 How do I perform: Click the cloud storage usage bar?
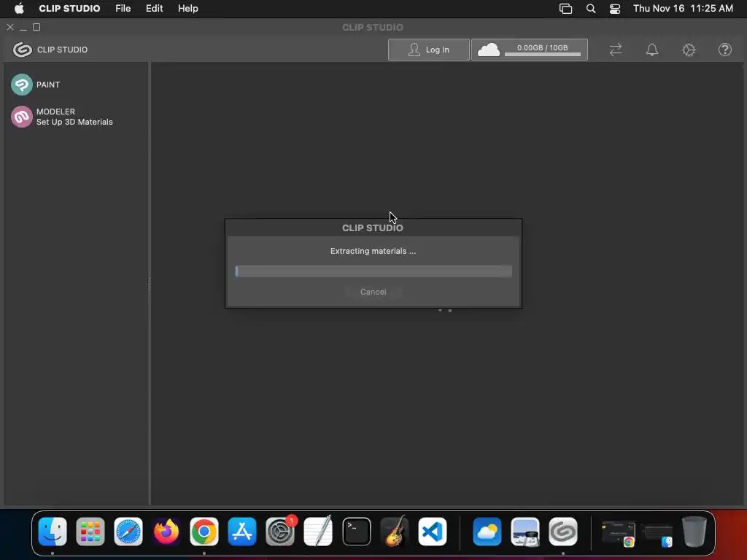point(543,54)
